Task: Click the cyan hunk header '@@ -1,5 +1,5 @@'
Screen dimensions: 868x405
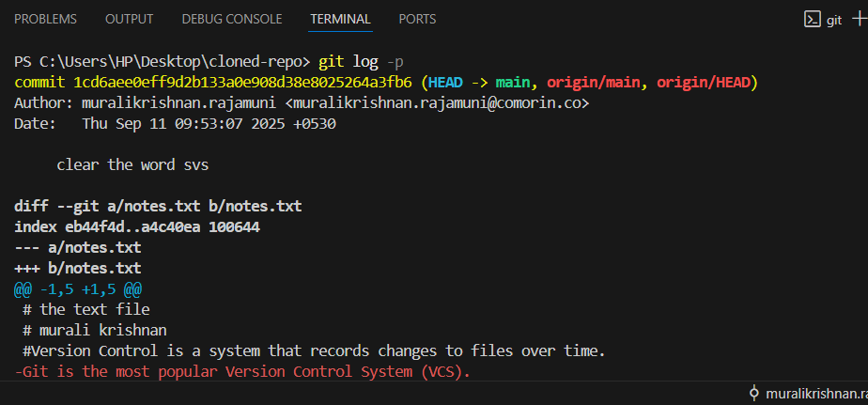Action: coord(78,288)
